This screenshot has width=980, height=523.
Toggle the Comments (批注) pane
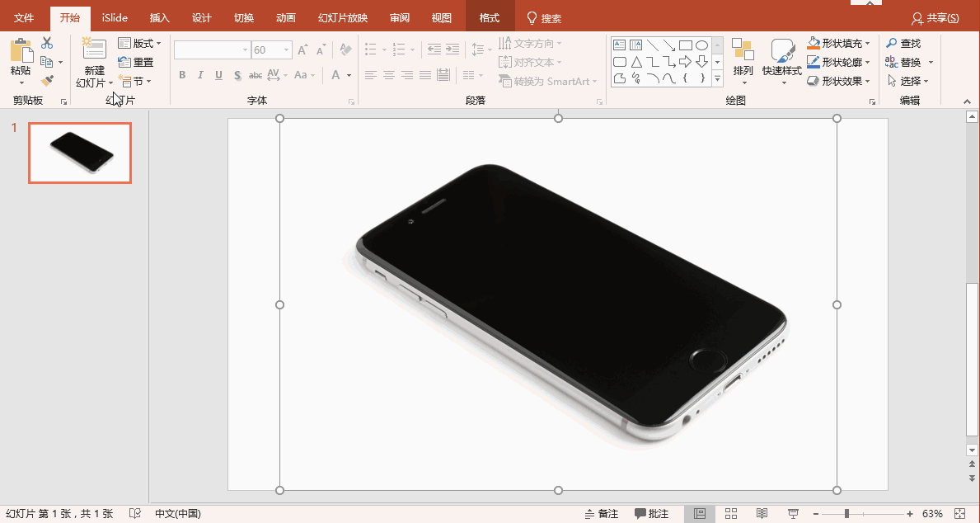[x=651, y=514]
